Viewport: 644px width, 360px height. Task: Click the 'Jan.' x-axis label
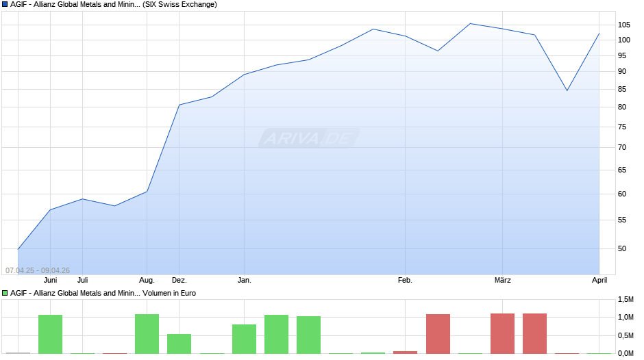[245, 280]
